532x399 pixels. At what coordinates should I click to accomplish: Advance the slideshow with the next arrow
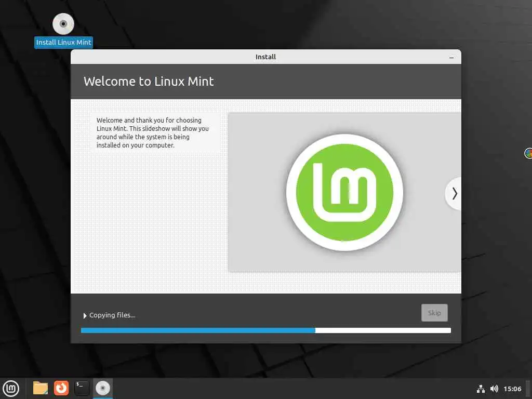[x=454, y=194]
